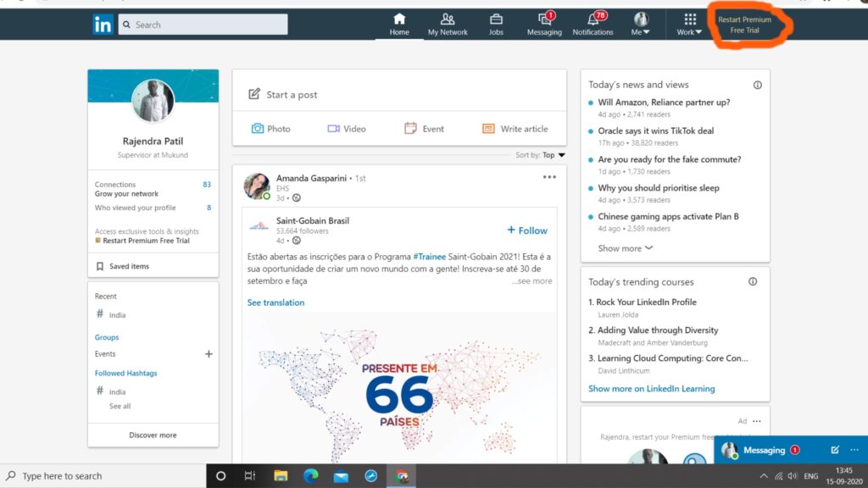The height and width of the screenshot is (488, 868).
Task: Click the Saint-Gobain Brasil logo
Action: (x=259, y=225)
